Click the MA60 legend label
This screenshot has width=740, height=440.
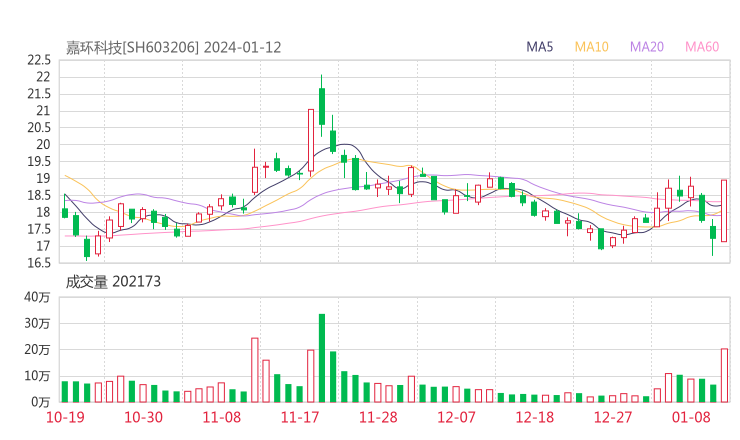tap(702, 47)
